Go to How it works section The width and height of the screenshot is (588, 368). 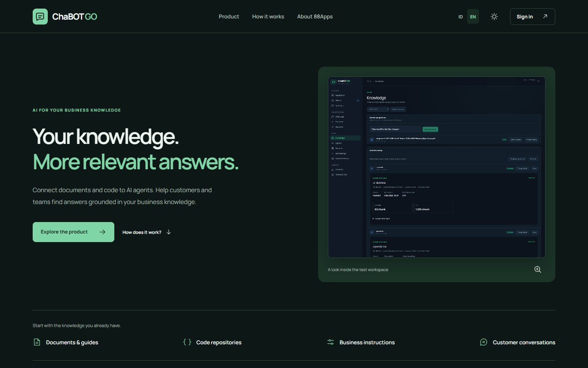click(268, 17)
